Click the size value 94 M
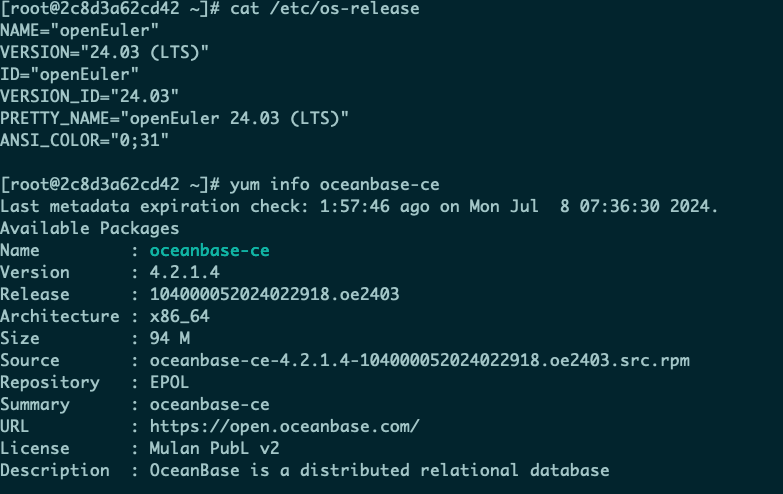 (x=170, y=338)
